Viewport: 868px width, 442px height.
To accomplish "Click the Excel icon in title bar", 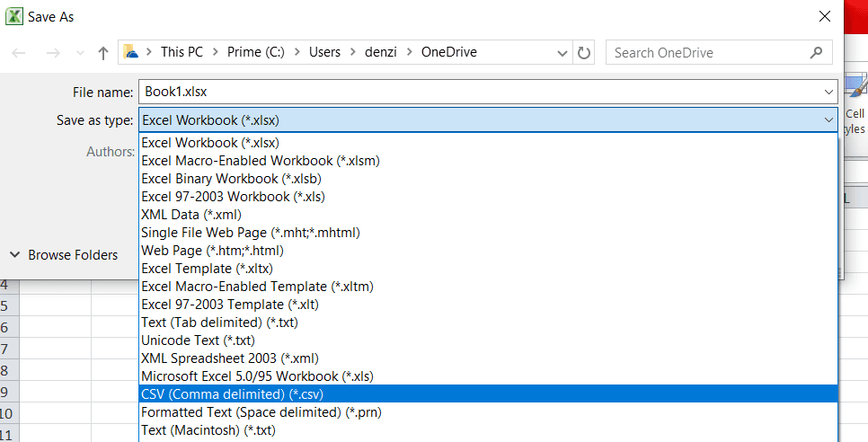I will (x=13, y=16).
